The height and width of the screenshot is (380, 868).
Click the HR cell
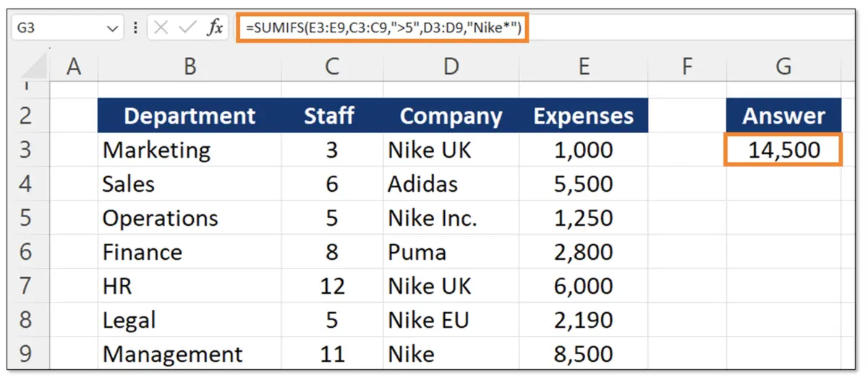tap(190, 286)
